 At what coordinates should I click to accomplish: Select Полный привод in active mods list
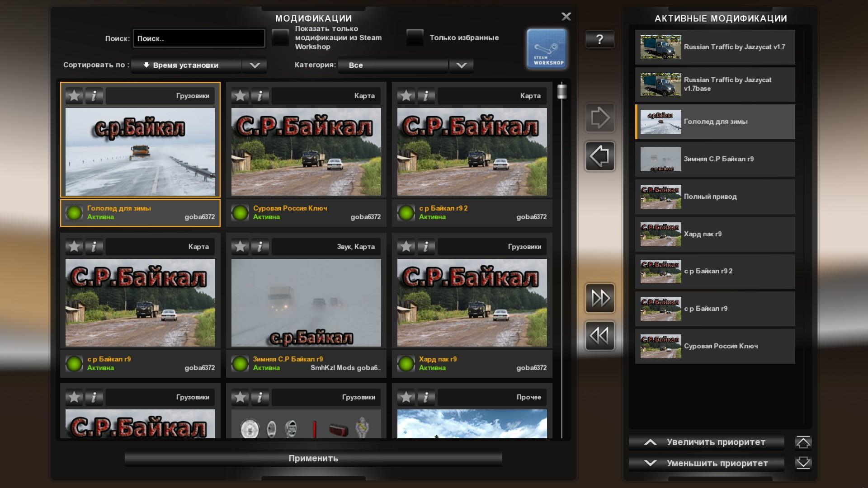point(715,197)
